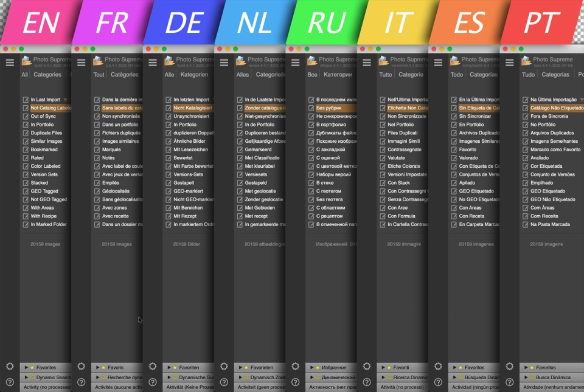Open hamburger menu in the RU window
This screenshot has width=584, height=392.
pyautogui.click(x=296, y=63)
